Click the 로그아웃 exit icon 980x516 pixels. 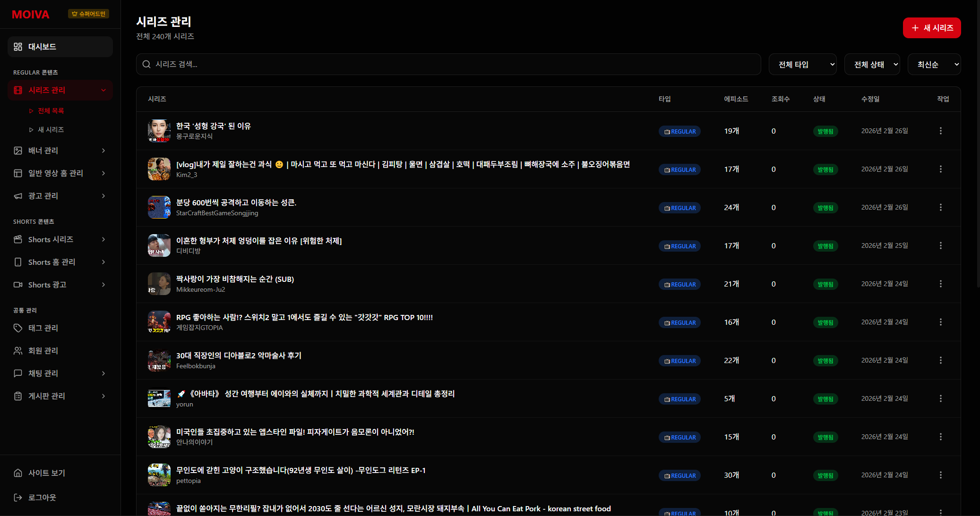point(18,498)
